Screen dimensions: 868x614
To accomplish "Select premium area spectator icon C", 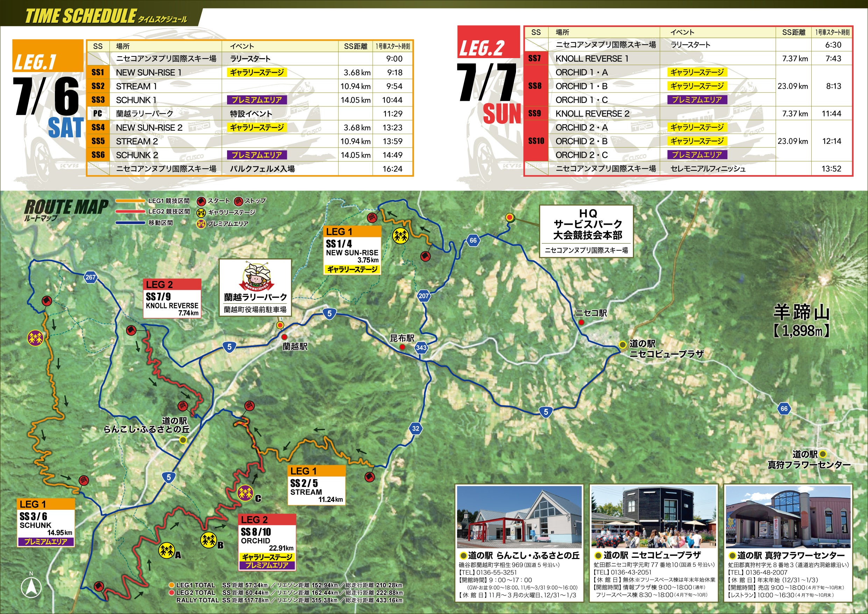I will click(x=245, y=493).
